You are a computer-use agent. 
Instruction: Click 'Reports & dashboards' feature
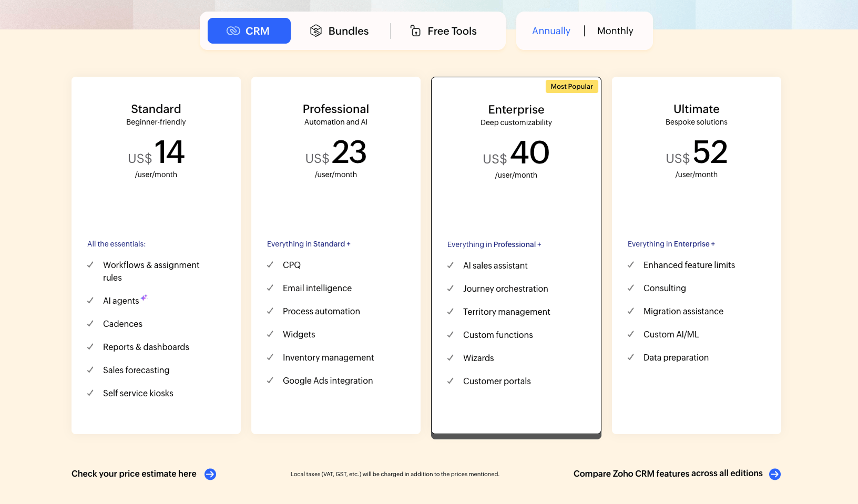tap(146, 347)
